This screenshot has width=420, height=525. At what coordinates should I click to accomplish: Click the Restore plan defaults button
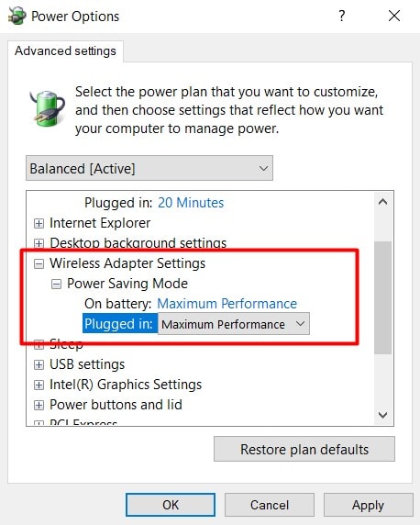click(x=304, y=449)
